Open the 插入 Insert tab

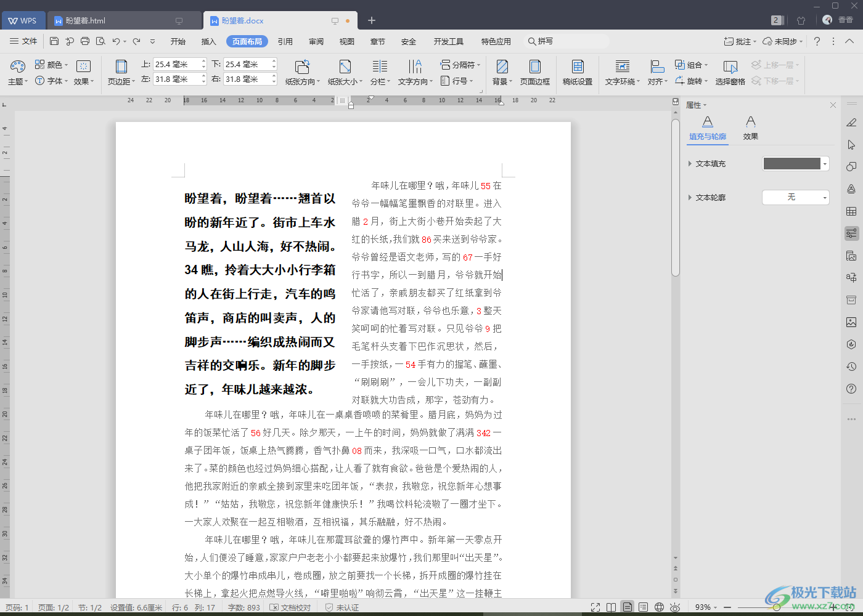(209, 41)
